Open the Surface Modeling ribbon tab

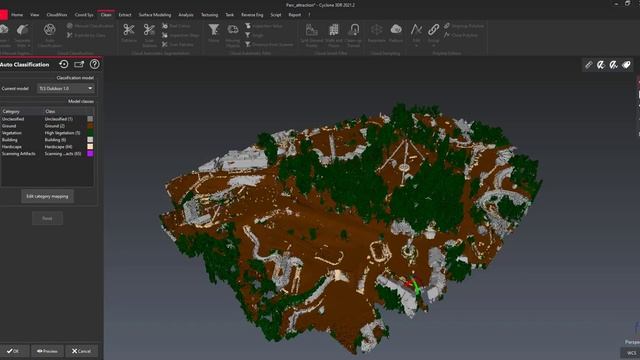(x=155, y=15)
